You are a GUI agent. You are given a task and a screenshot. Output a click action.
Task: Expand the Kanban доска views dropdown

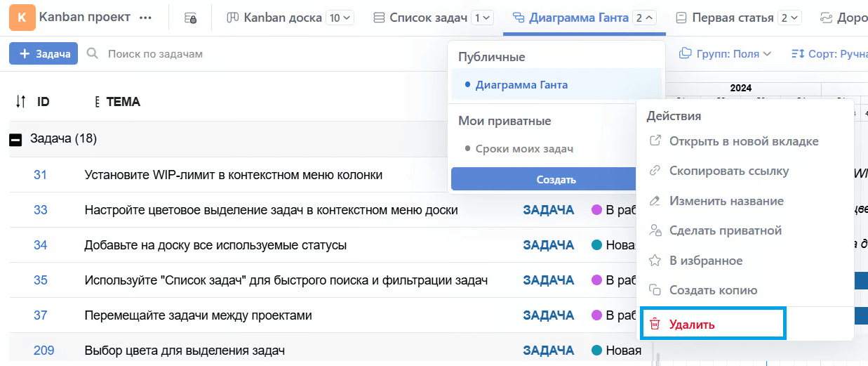click(340, 18)
